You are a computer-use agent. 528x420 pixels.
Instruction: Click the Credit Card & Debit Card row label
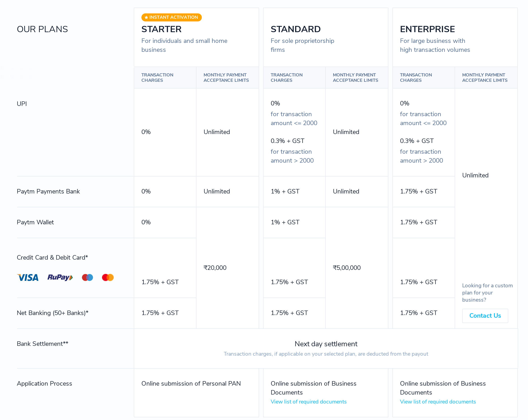(x=52, y=257)
